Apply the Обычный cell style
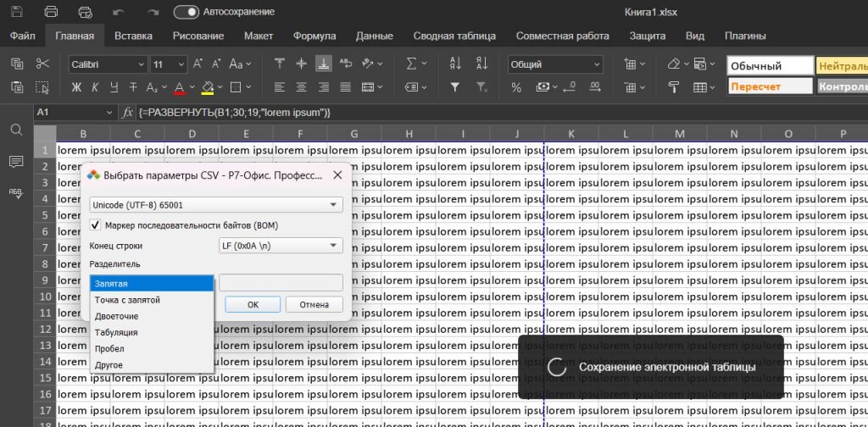Image resolution: width=868 pixels, height=427 pixels. click(x=770, y=66)
